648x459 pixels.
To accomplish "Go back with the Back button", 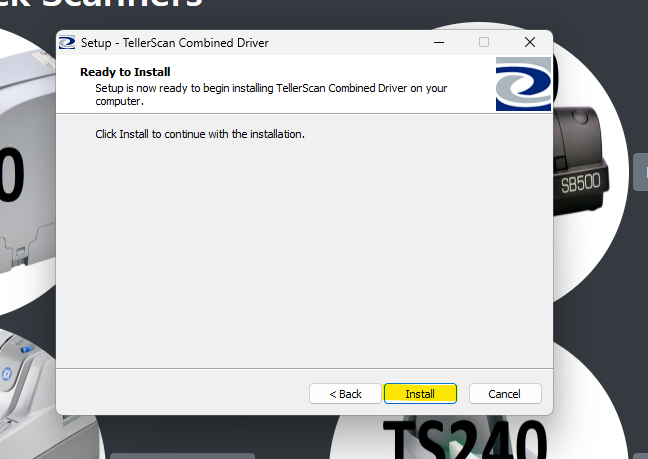I will [345, 393].
